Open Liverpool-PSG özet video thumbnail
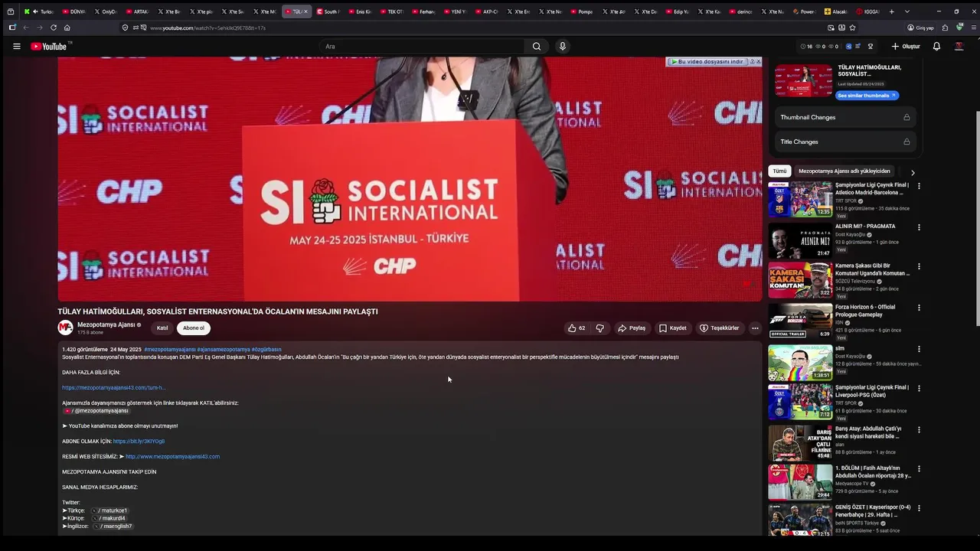The height and width of the screenshot is (551, 980). [800, 402]
